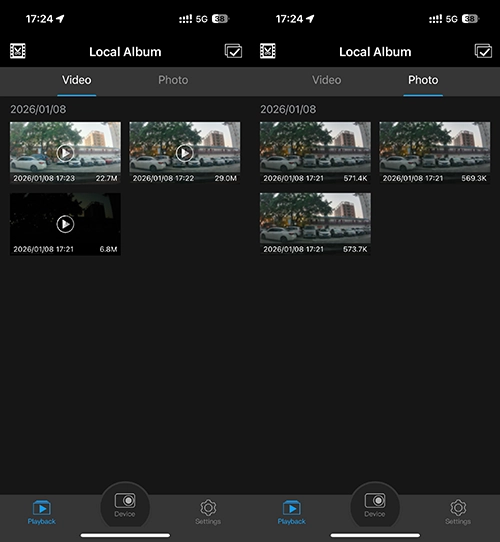Tap Playback icon in left screen bottom bar
This screenshot has height=542, width=500.
(41, 508)
